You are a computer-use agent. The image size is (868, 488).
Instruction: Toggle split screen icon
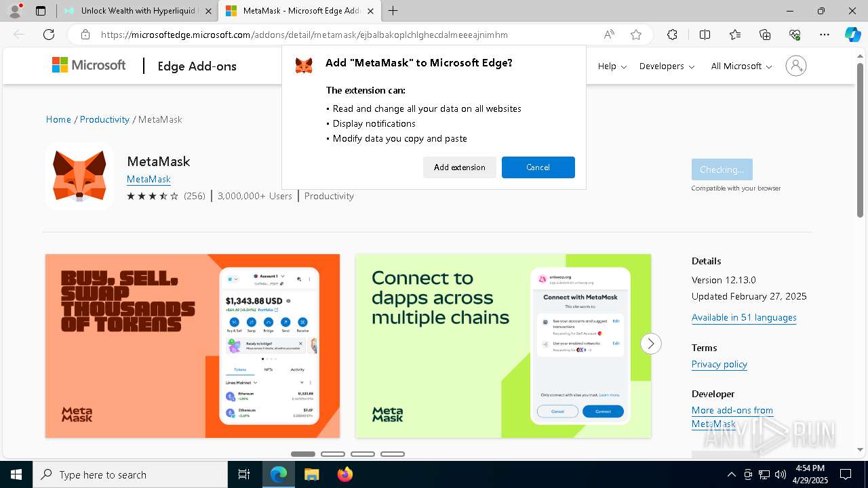[705, 35]
